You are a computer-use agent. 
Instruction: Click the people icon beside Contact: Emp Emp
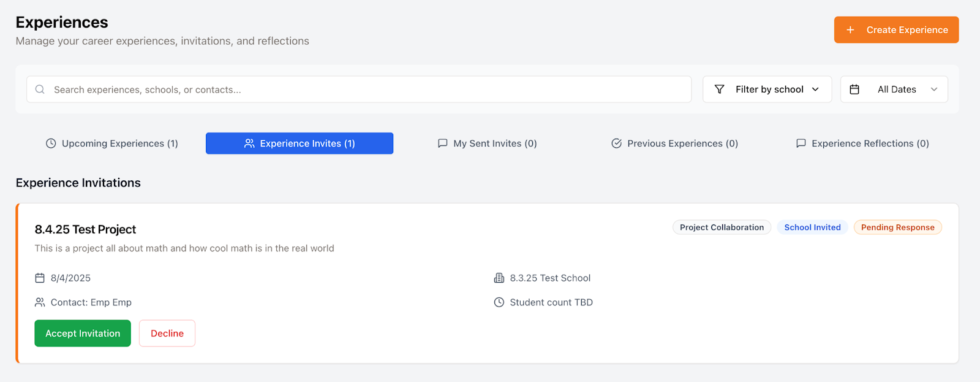40,302
